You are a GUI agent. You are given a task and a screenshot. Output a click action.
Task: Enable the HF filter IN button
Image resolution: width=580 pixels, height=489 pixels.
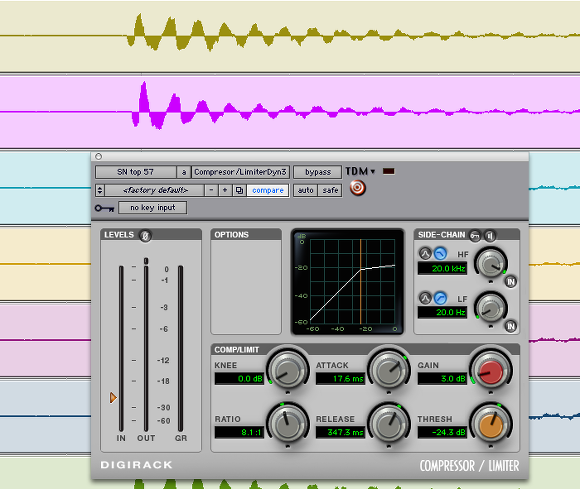click(x=511, y=282)
